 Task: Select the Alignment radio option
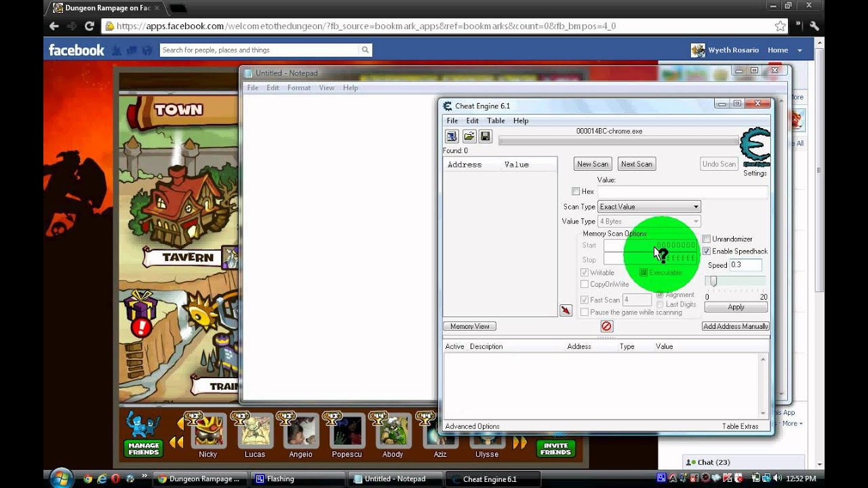pyautogui.click(x=660, y=295)
